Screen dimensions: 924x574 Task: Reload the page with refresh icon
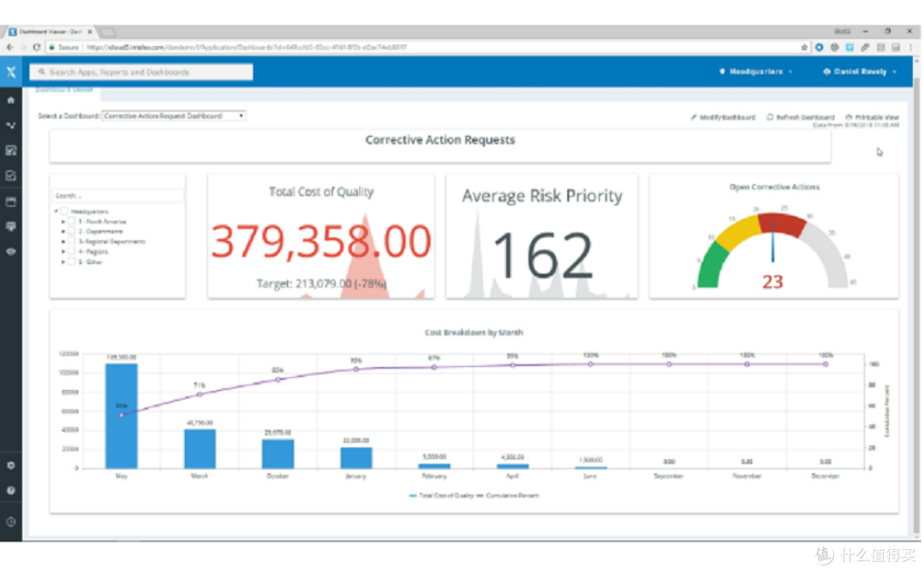(37, 47)
